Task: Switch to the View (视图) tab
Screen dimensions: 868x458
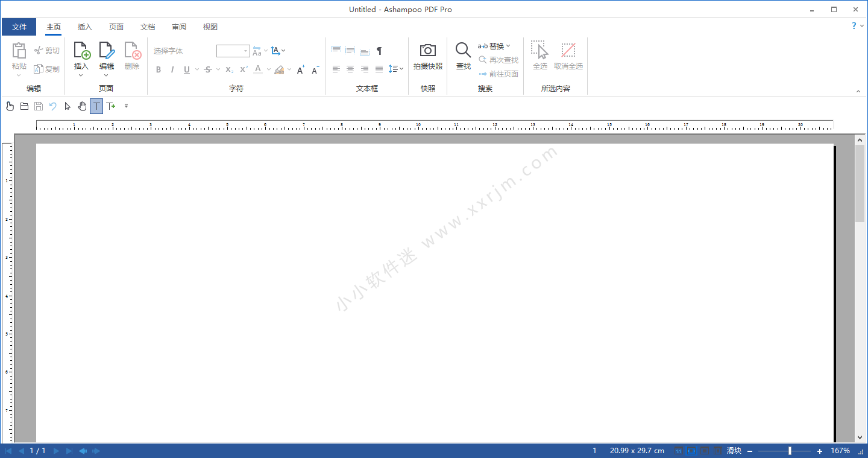Action: [210, 27]
